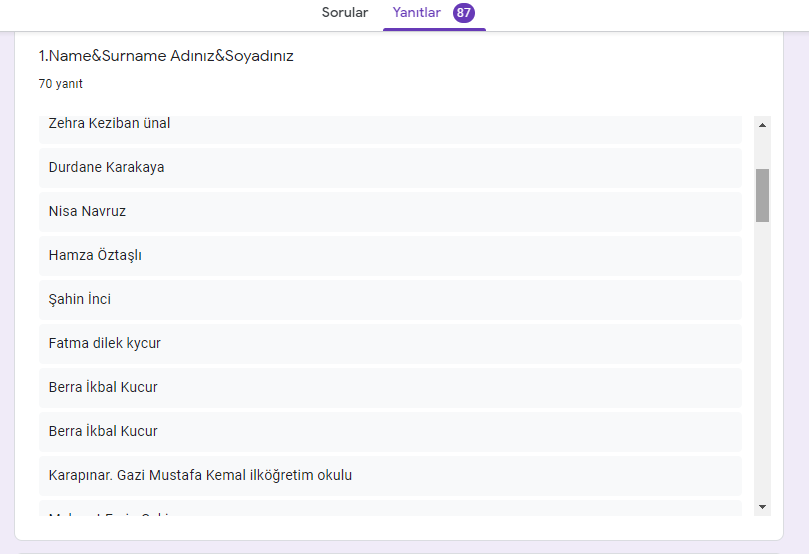Switch to the Sorular tab
809x554 pixels.
tap(345, 13)
